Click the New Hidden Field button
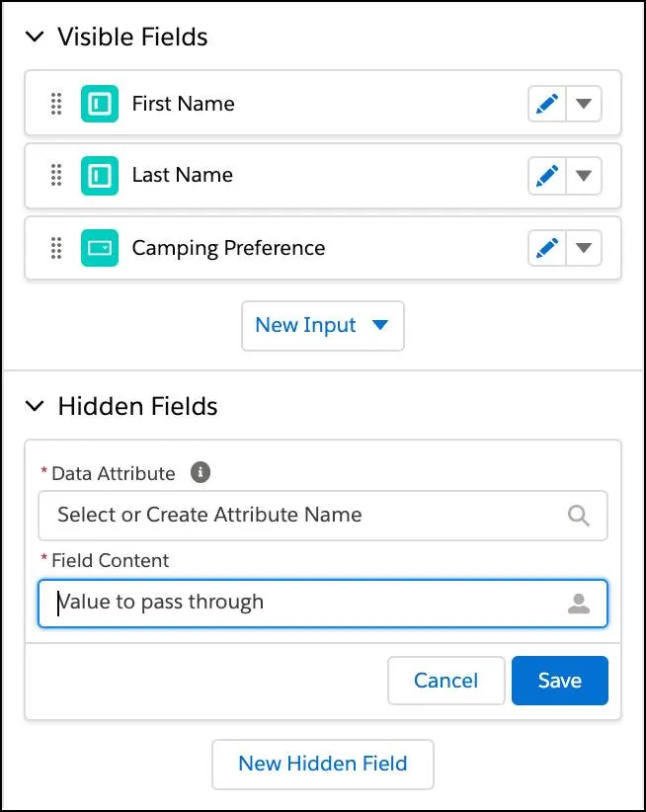 coord(323,764)
